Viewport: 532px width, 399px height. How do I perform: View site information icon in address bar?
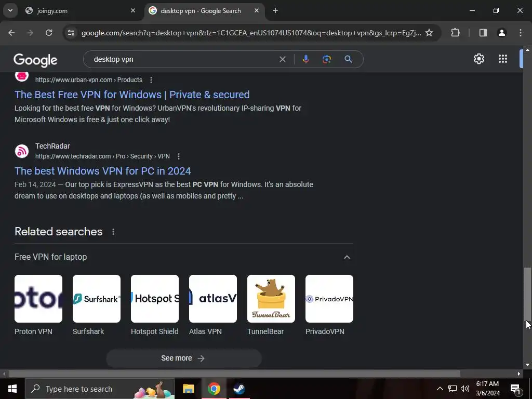(x=71, y=33)
